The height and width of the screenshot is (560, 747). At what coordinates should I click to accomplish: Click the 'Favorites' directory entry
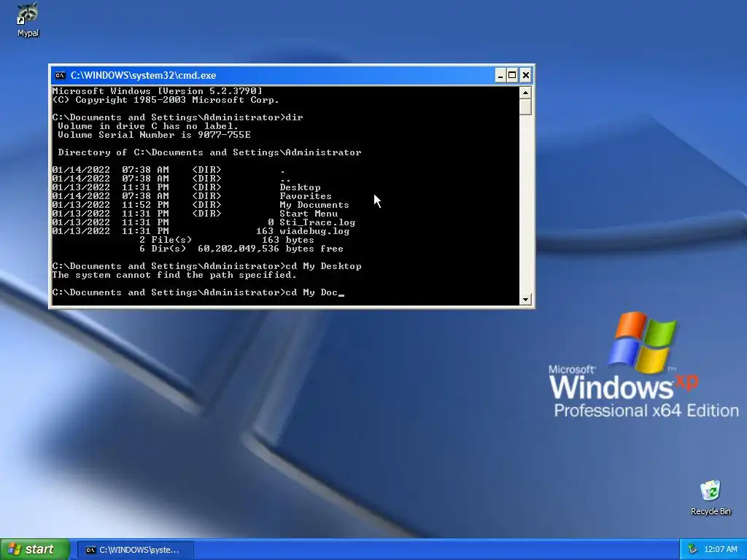pos(306,196)
